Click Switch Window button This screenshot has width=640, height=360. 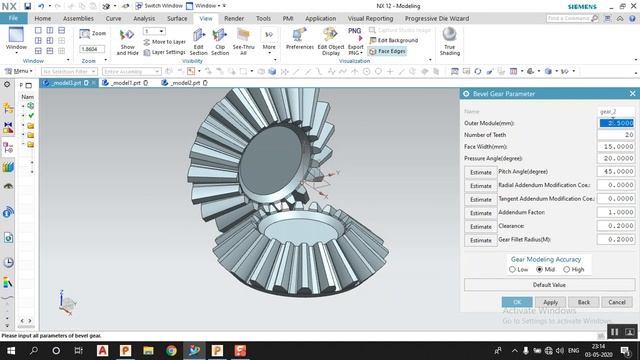point(159,6)
